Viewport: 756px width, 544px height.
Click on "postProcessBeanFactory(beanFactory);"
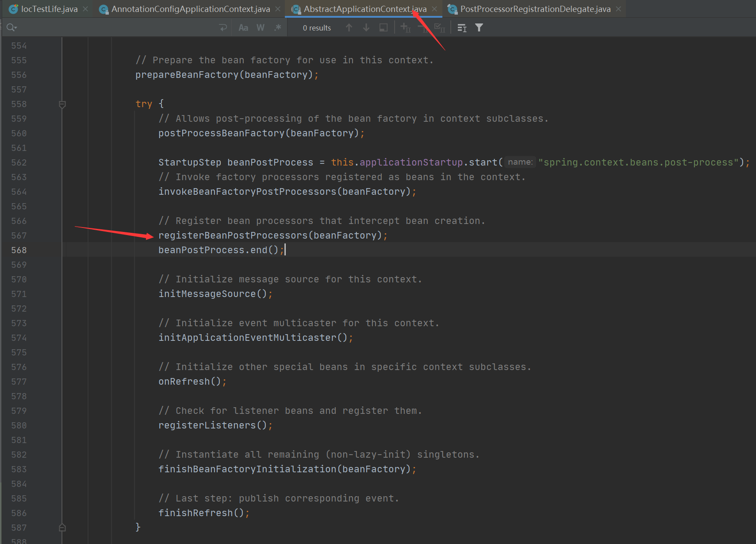point(261,133)
